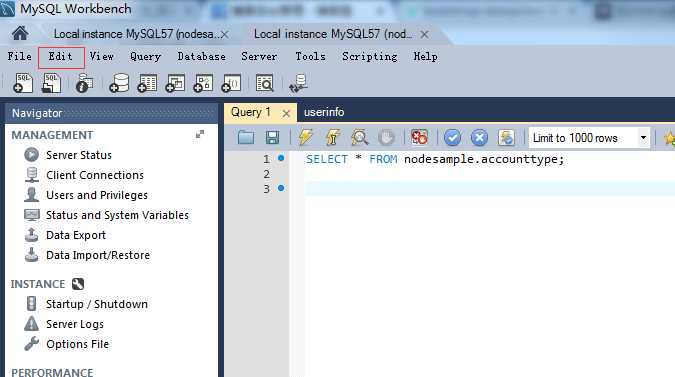Open Server Logs
675x377 pixels.
pyautogui.click(x=75, y=324)
